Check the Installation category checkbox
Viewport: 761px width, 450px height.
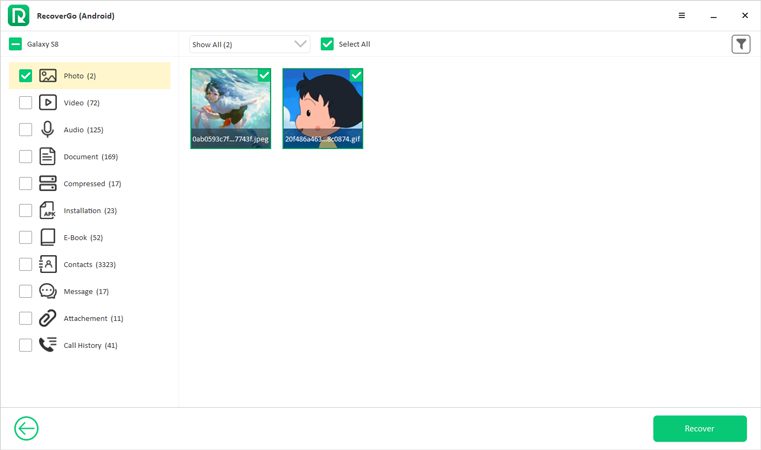click(x=25, y=210)
